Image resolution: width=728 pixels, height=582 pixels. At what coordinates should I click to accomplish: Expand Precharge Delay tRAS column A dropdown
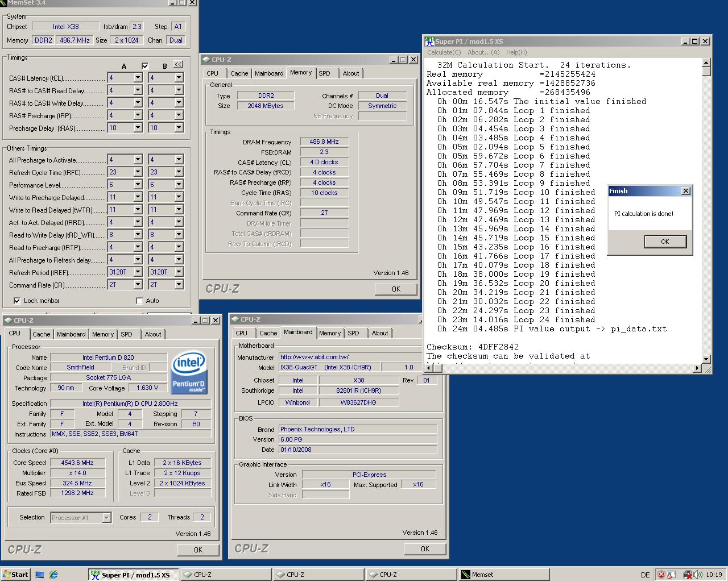point(138,128)
